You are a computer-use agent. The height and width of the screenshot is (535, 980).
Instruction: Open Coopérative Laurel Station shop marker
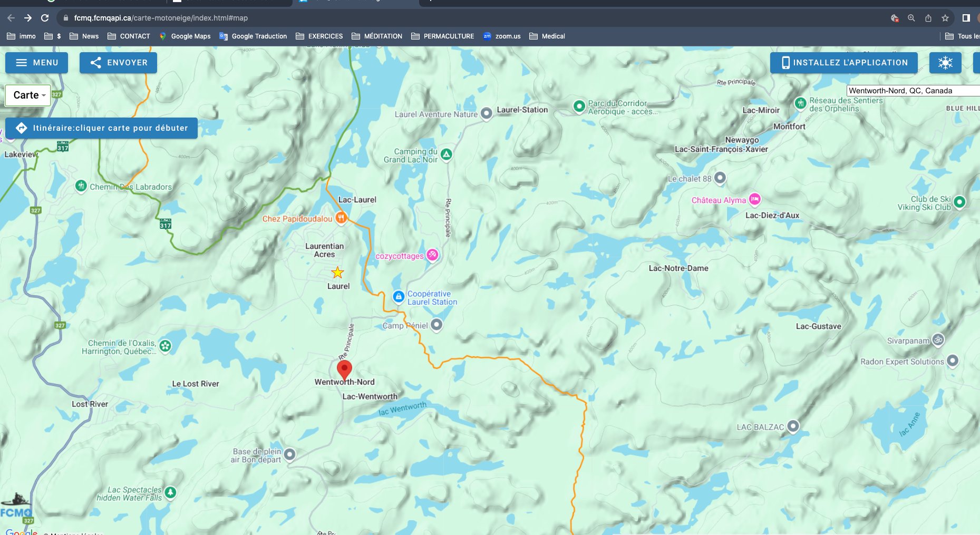[x=399, y=297]
